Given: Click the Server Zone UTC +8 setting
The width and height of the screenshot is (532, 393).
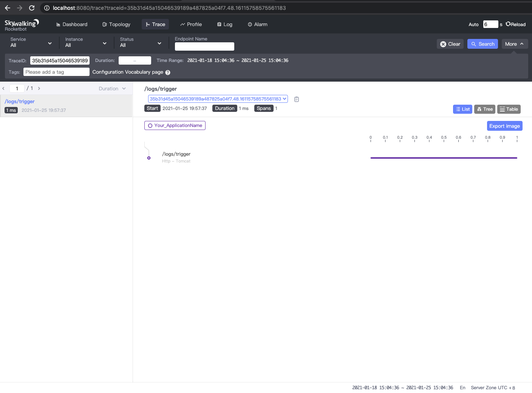Looking at the screenshot, I should point(493,388).
